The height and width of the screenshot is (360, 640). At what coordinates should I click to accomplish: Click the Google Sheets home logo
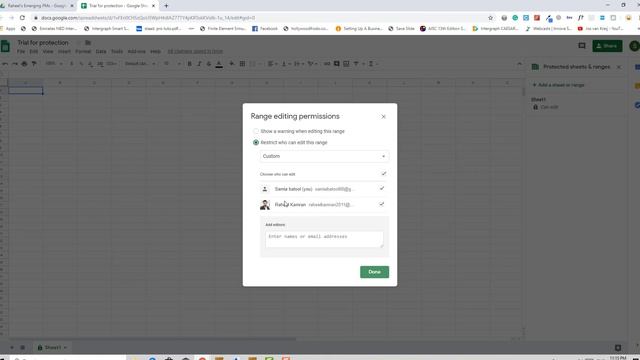pyautogui.click(x=5, y=46)
